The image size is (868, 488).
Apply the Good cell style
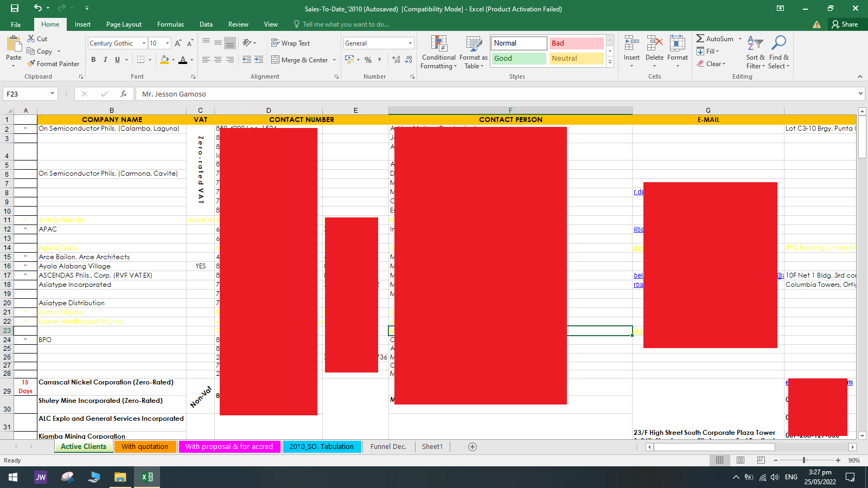[x=519, y=59]
